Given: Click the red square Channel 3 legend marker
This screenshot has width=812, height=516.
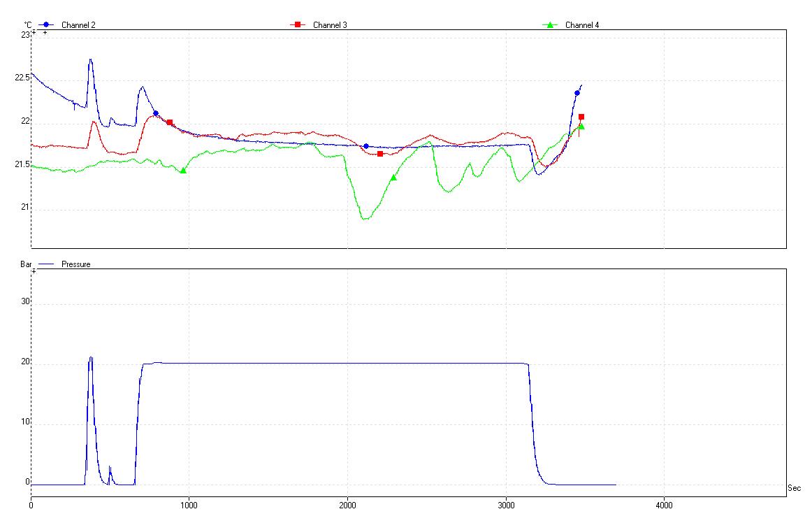Looking at the screenshot, I should click(x=297, y=24).
